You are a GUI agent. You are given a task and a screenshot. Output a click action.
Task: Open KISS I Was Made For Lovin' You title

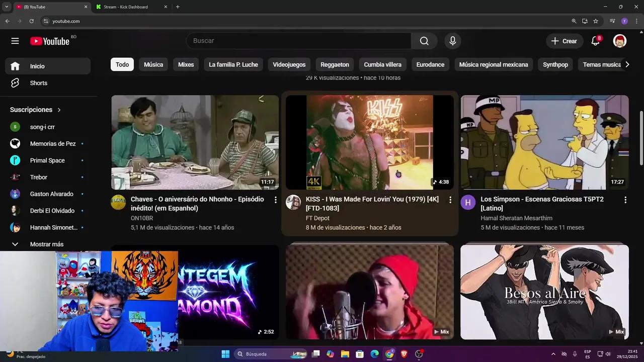(x=372, y=204)
